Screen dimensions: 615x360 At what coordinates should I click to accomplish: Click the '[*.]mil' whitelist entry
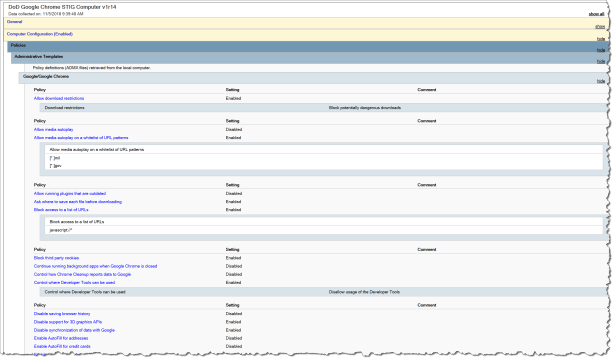coord(55,158)
